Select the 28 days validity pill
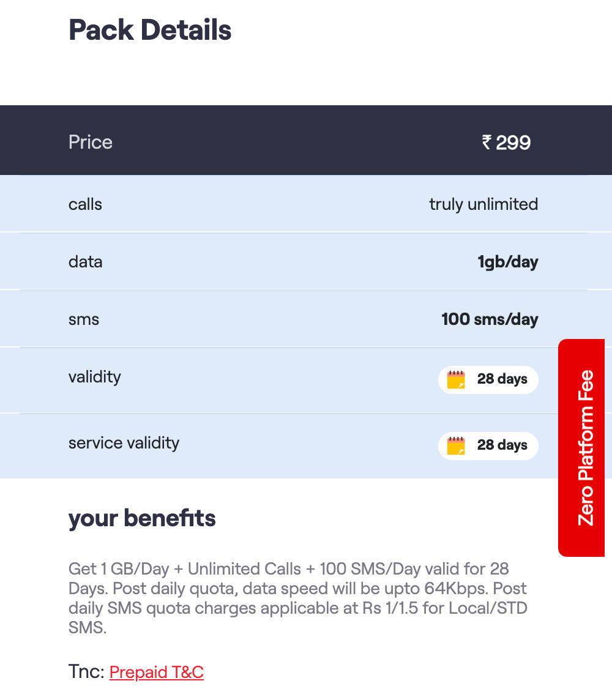The width and height of the screenshot is (612, 700). [488, 379]
